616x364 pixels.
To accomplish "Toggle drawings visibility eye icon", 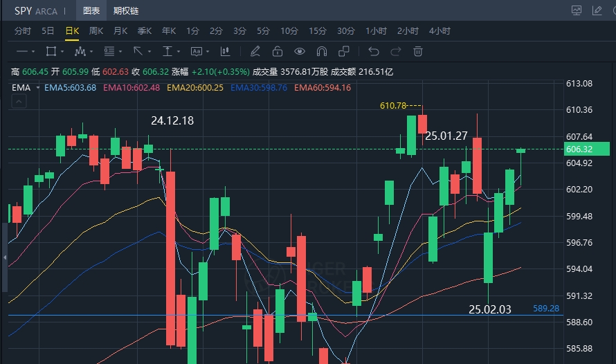I will (300, 51).
